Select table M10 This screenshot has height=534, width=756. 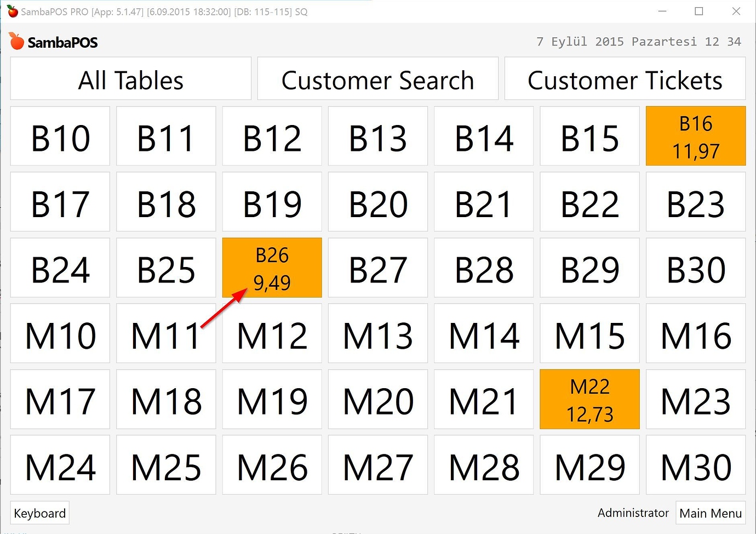(60, 333)
